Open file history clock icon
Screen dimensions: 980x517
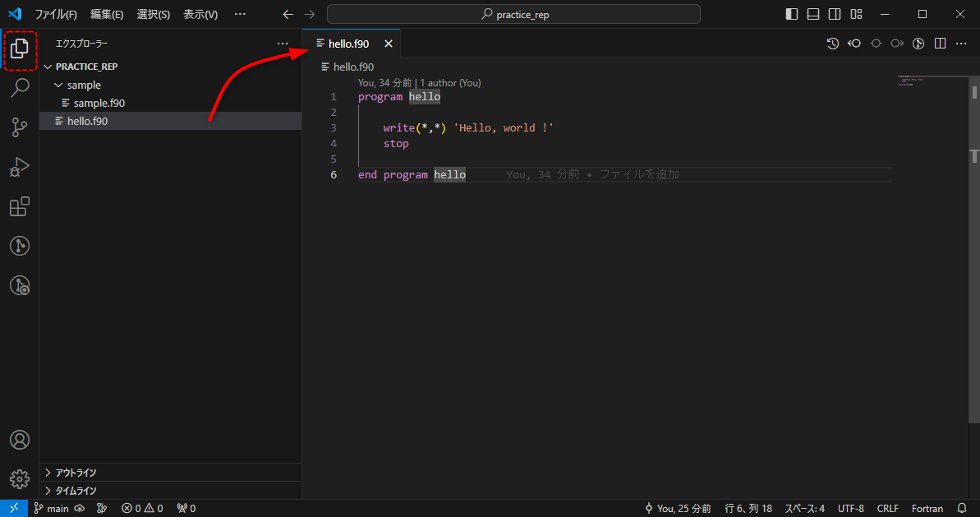[832, 43]
